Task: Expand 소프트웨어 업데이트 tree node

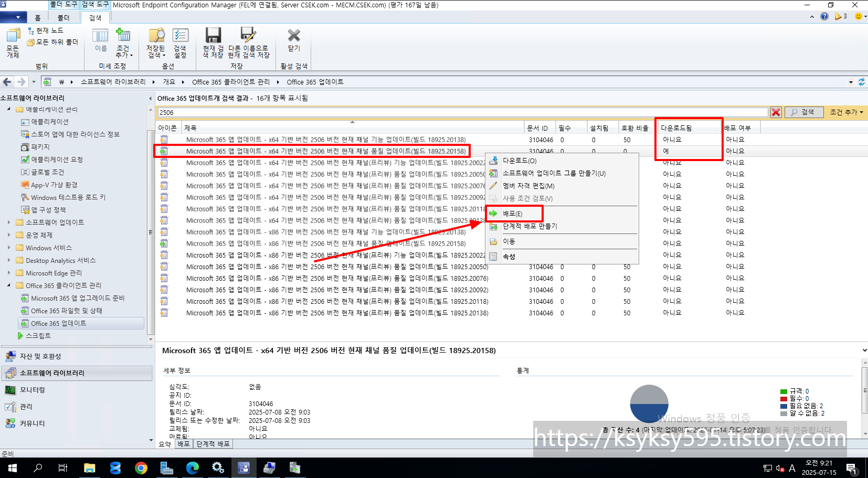Action: (x=8, y=222)
